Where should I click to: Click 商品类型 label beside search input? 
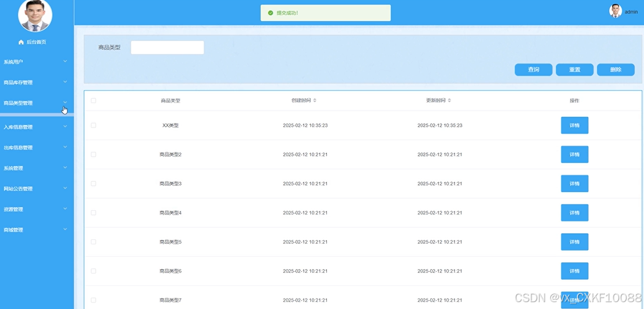pyautogui.click(x=109, y=48)
